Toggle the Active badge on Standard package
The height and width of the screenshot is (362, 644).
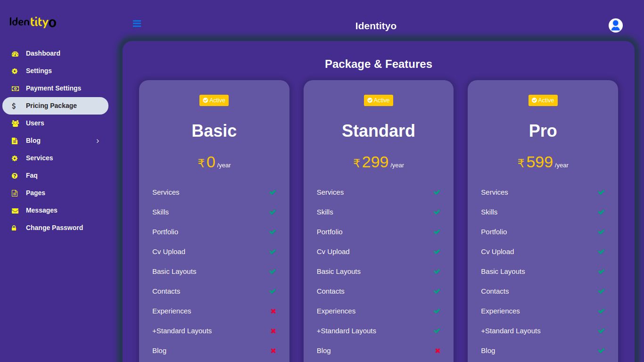378,100
